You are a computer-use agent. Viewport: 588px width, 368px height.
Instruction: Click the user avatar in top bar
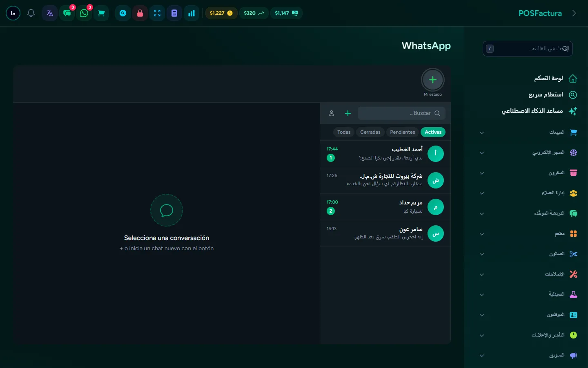pyautogui.click(x=13, y=13)
